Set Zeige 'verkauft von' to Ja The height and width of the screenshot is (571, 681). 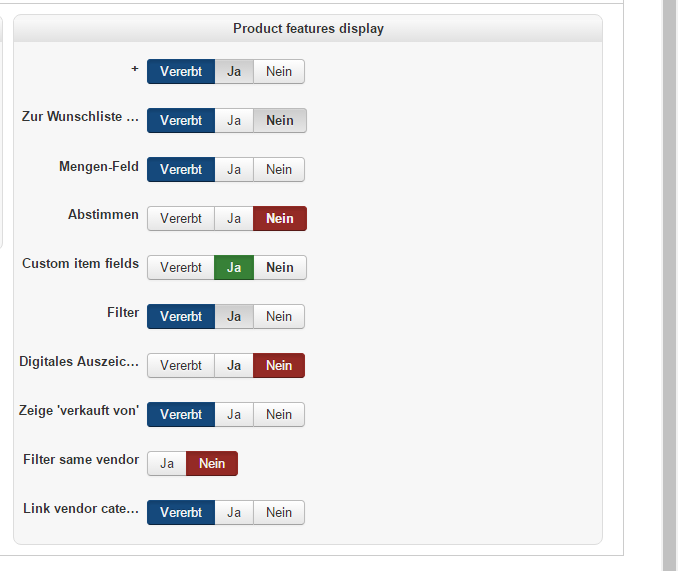coord(234,415)
